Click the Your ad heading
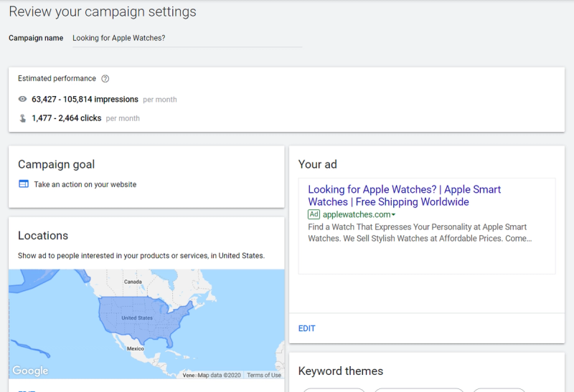Screen dimensions: 574x392 point(317,164)
